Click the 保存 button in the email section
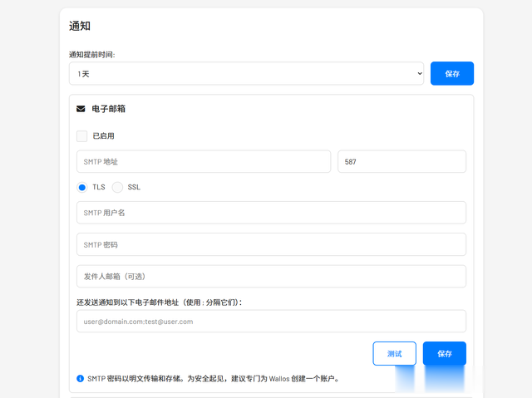 [444, 354]
